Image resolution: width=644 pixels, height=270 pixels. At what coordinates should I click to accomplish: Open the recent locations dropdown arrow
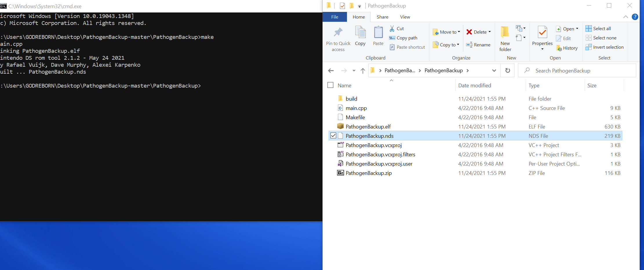click(354, 70)
